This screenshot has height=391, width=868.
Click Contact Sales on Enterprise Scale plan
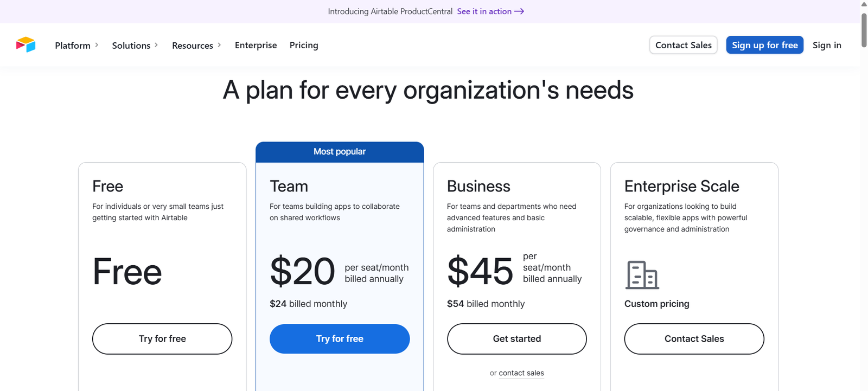tap(694, 339)
